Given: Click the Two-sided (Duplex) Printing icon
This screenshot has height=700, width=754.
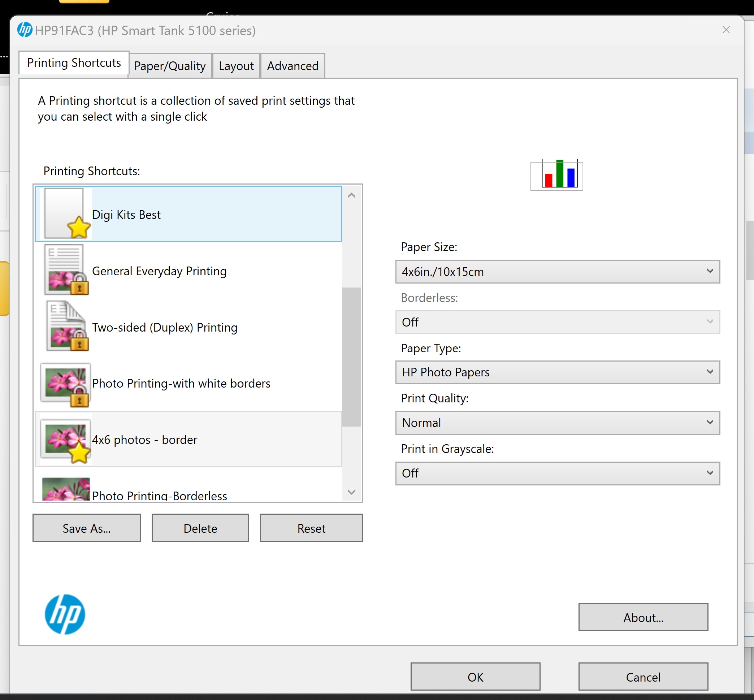Looking at the screenshot, I should click(x=67, y=326).
